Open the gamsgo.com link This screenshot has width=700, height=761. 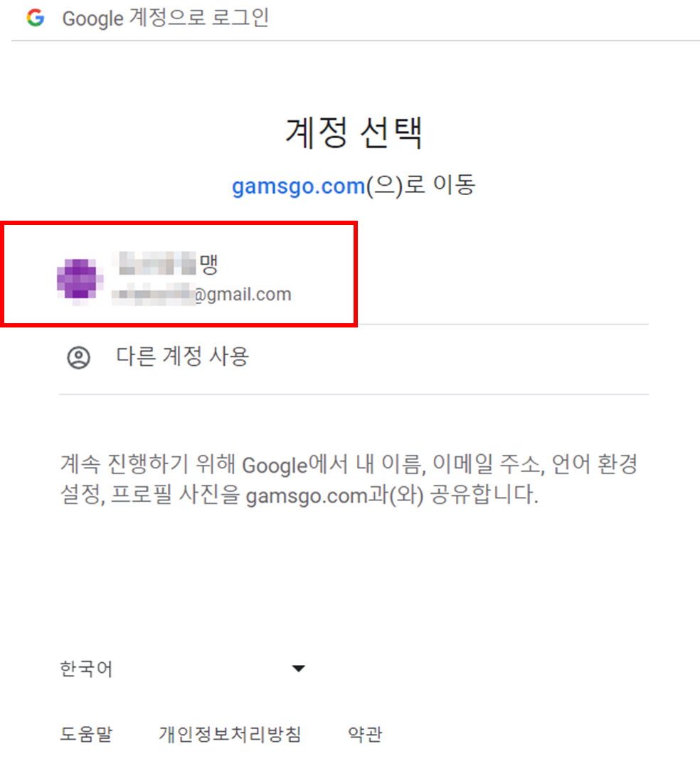point(298,186)
